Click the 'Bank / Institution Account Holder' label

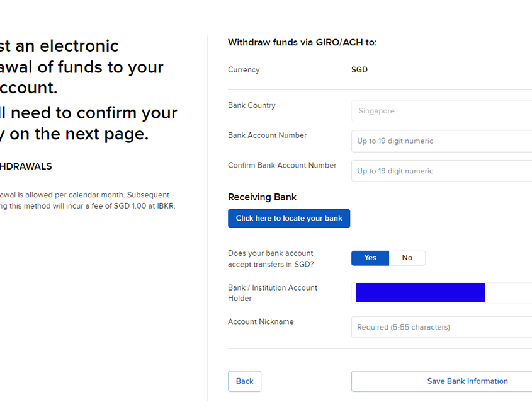[273, 293]
